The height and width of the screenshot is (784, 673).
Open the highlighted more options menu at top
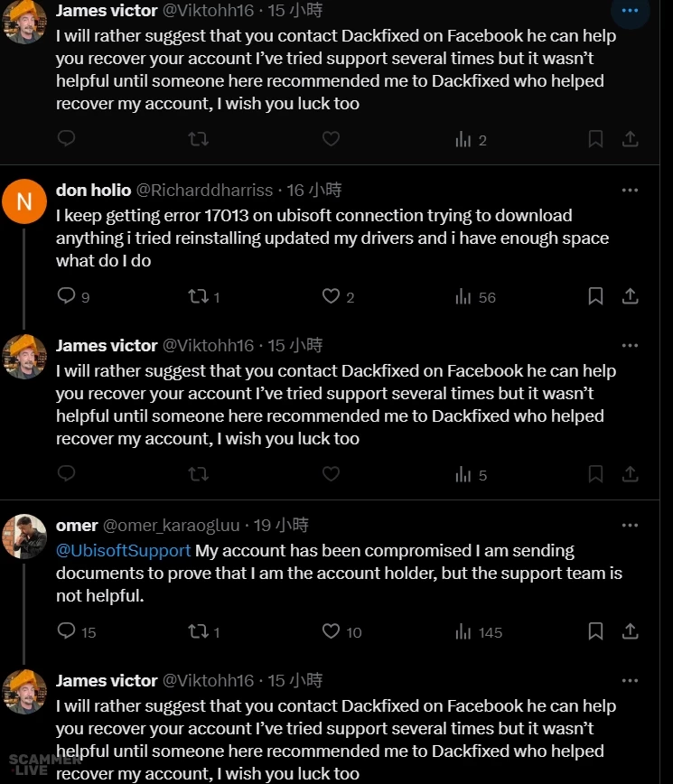(630, 11)
